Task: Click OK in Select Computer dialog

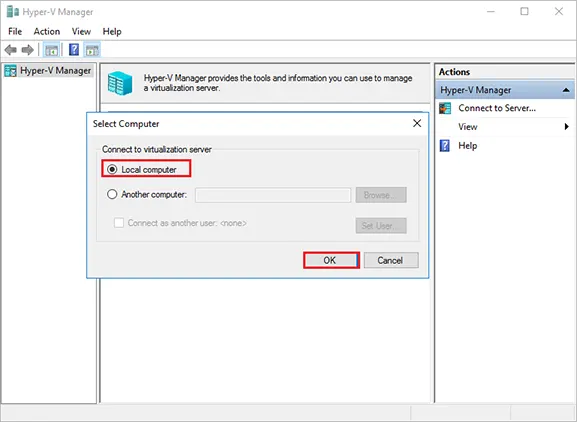Action: pyautogui.click(x=331, y=260)
